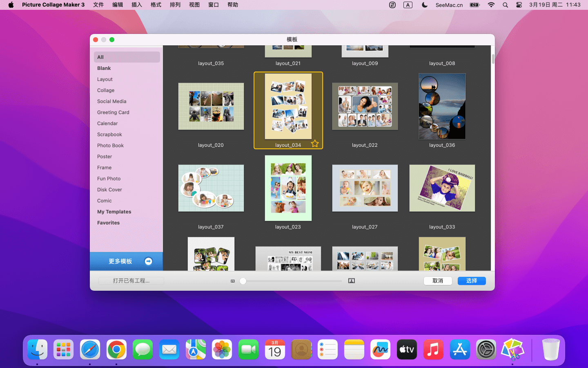
Task: Open Messages app in the dock
Action: tap(143, 350)
